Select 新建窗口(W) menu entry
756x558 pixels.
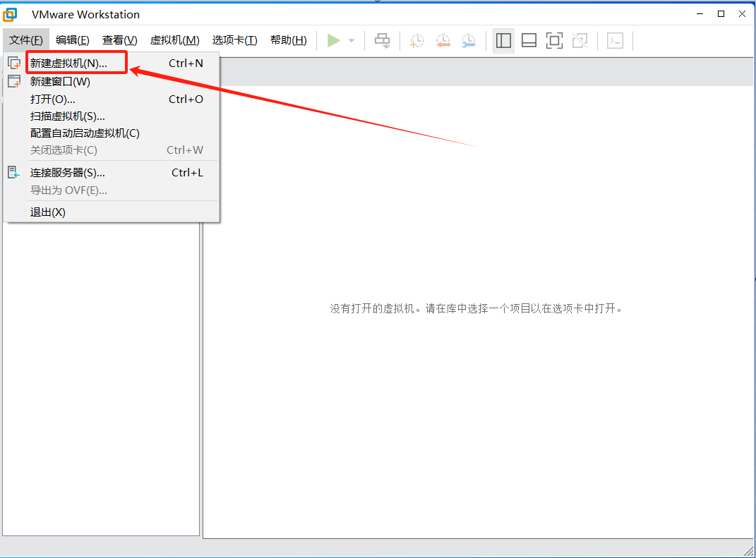click(x=112, y=81)
